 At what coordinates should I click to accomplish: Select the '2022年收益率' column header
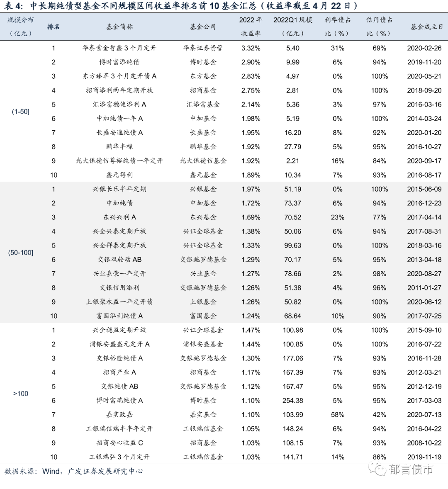pos(251,27)
